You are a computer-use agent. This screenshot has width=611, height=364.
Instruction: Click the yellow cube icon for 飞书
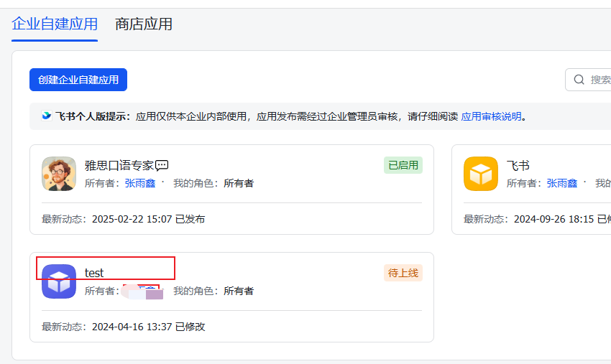pyautogui.click(x=481, y=174)
